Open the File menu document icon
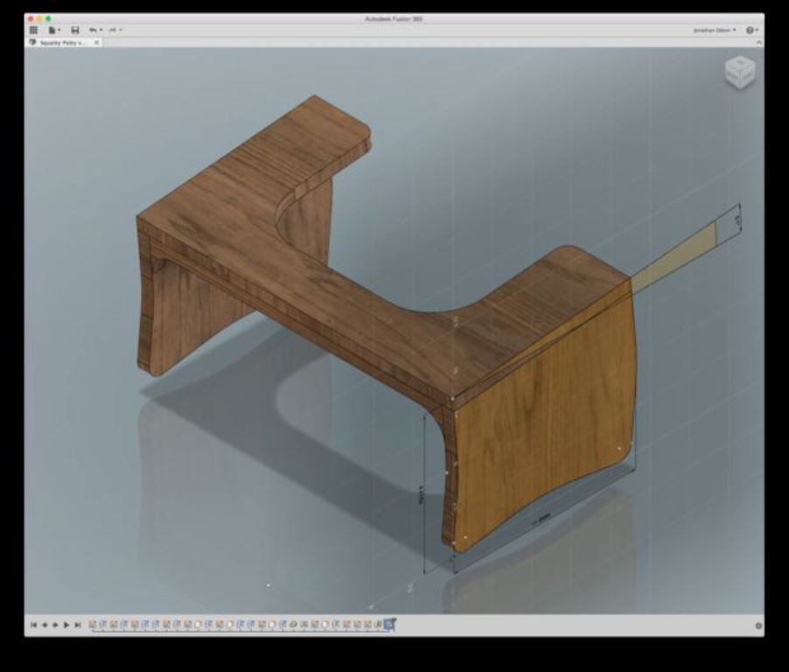This screenshot has width=789, height=672. click(x=52, y=30)
